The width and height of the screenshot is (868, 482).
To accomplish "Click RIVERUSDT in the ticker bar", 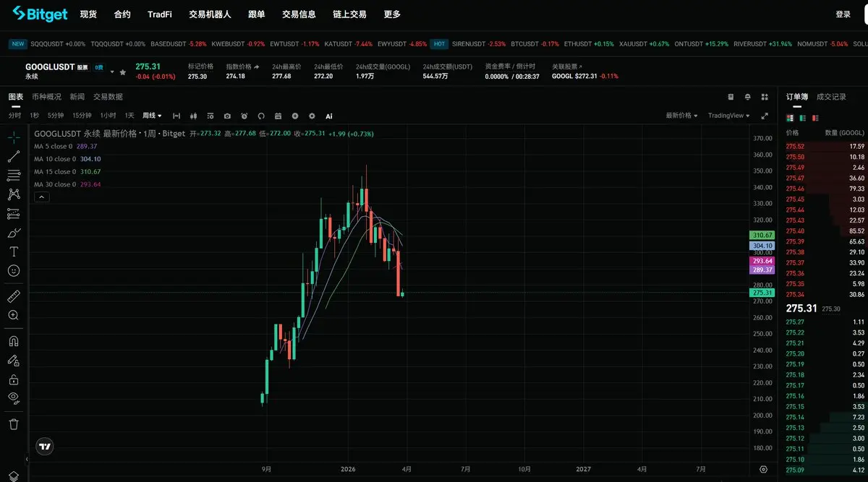I will pyautogui.click(x=762, y=44).
